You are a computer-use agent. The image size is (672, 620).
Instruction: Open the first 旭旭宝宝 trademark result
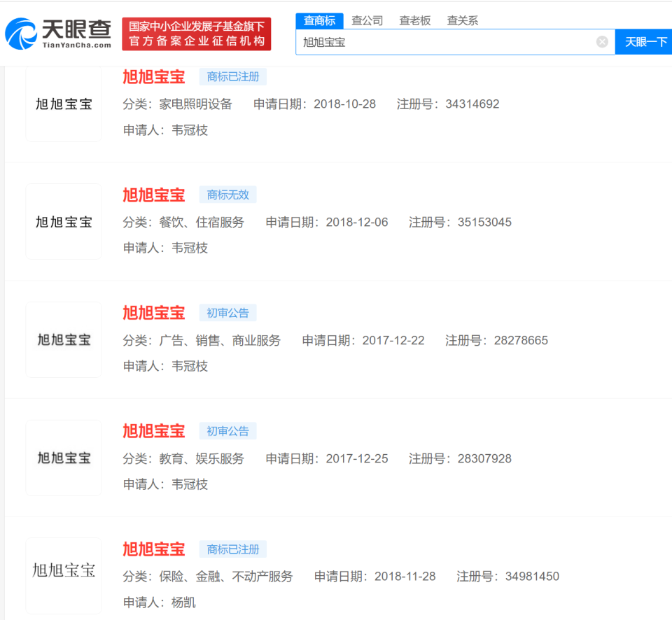pyautogui.click(x=153, y=77)
